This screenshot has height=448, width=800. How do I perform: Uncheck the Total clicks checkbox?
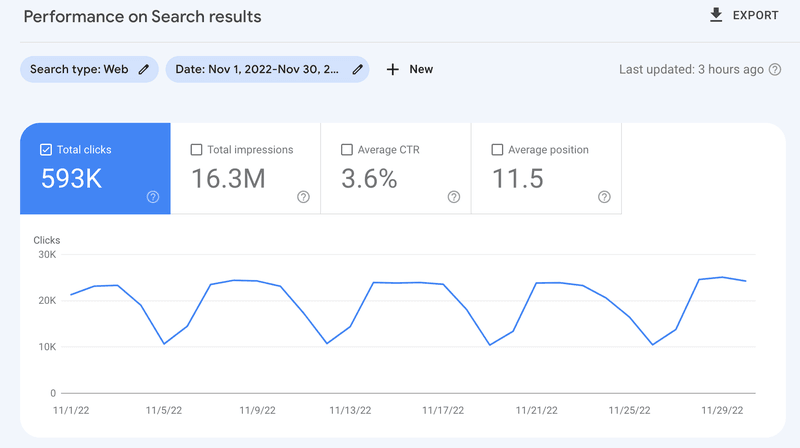point(46,150)
